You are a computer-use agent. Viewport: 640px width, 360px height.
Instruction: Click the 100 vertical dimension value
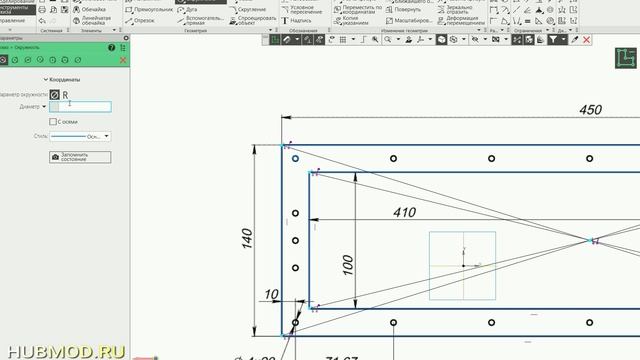(348, 265)
